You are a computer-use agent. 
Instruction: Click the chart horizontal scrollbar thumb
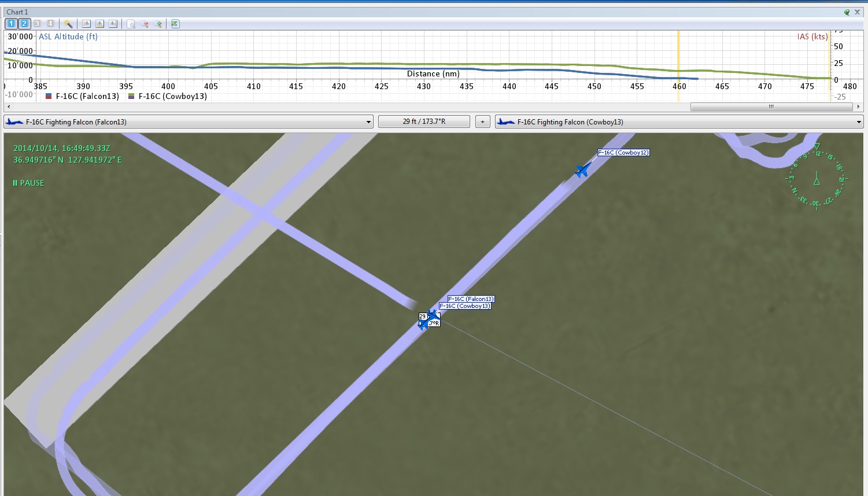click(x=771, y=106)
